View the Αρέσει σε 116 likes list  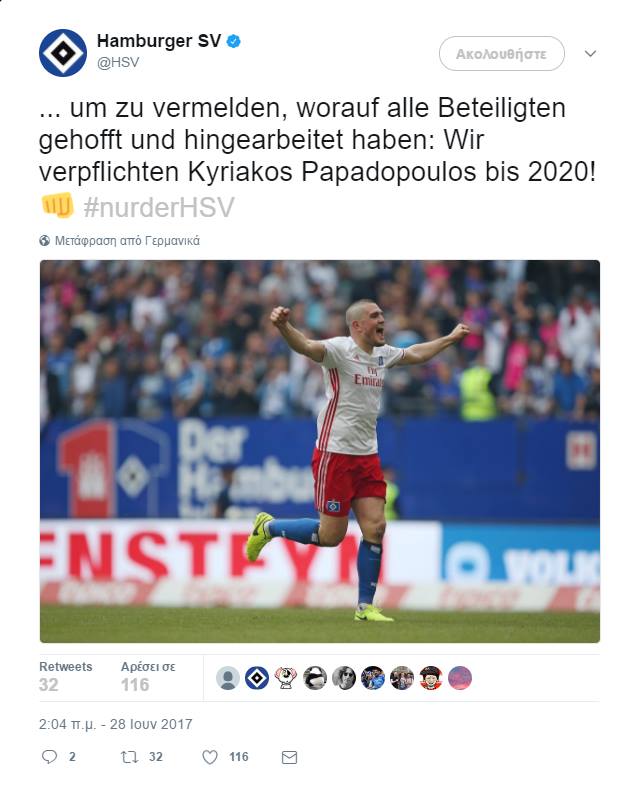pos(148,677)
